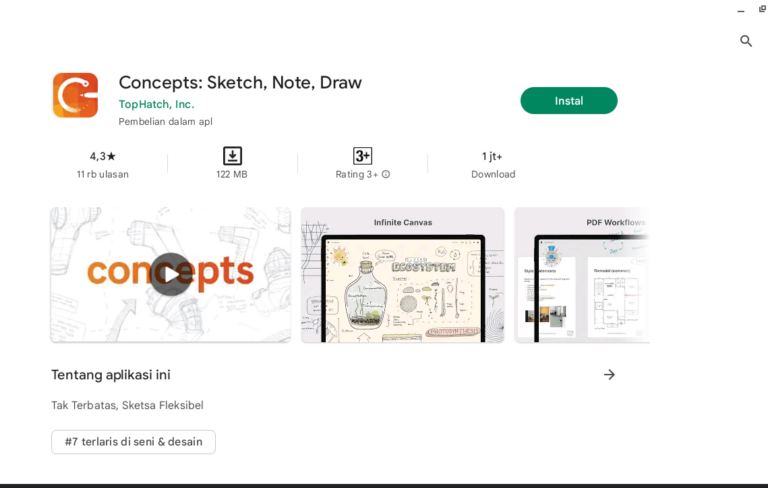This screenshot has width=768, height=488.
Task: Open the 11 rb ulasan reviews
Action: coord(102,174)
